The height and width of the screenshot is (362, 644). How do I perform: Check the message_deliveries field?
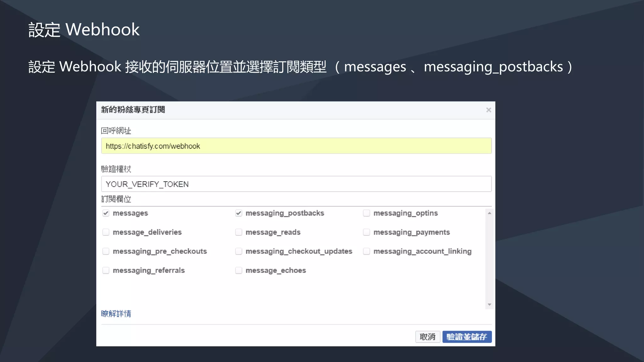[106, 232]
